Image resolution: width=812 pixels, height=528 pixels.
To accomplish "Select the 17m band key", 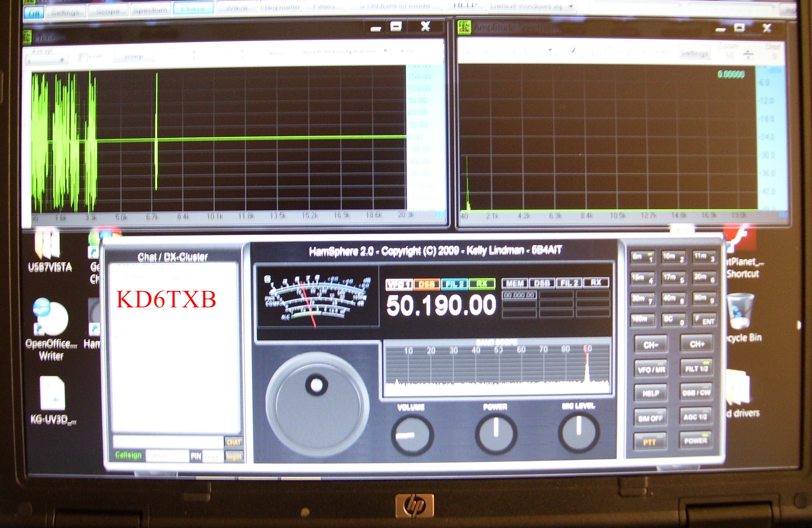I will (673, 278).
